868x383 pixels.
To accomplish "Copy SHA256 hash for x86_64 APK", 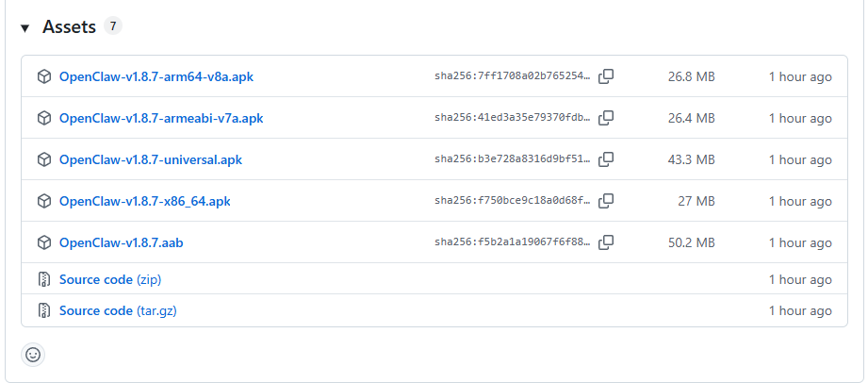I will [x=606, y=201].
